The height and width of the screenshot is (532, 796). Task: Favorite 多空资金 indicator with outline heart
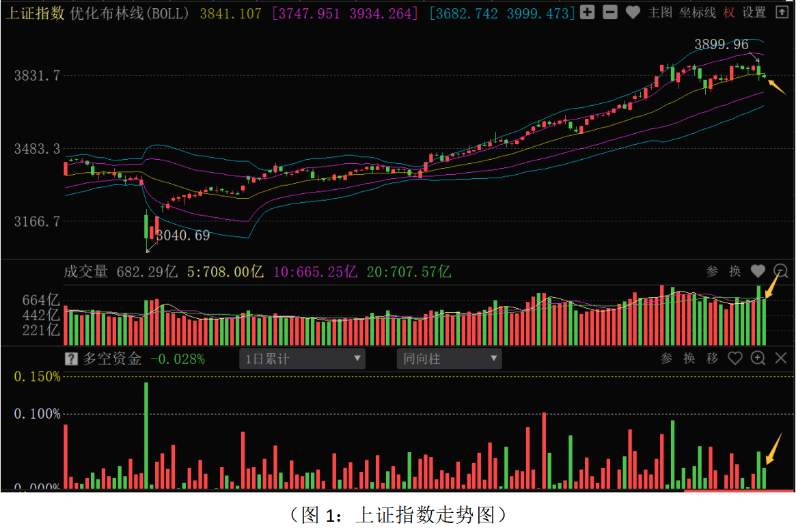click(735, 359)
